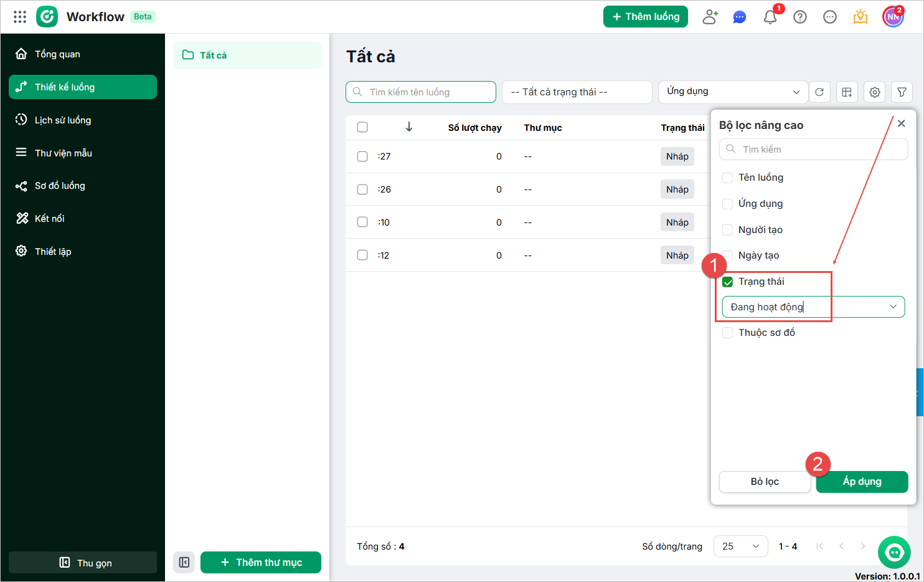Uncheck the Trạng thái filter checkbox
This screenshot has height=582, width=924.
coord(727,282)
